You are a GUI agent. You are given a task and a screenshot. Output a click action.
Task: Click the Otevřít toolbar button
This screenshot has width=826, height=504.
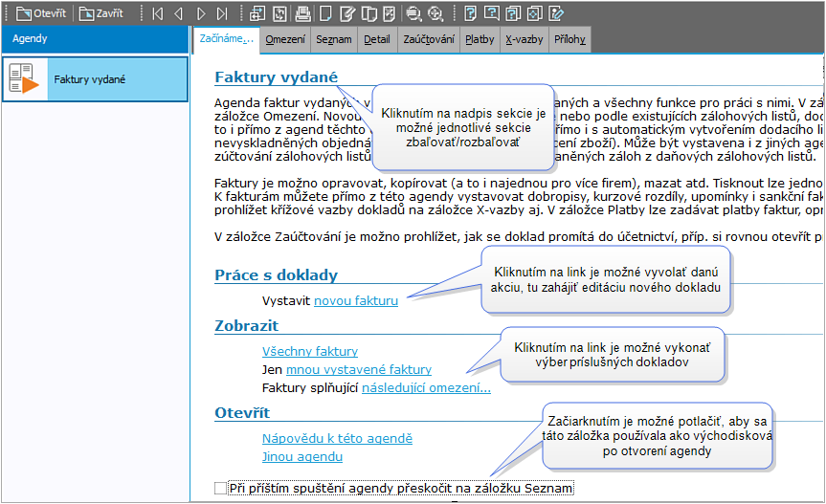click(x=41, y=13)
